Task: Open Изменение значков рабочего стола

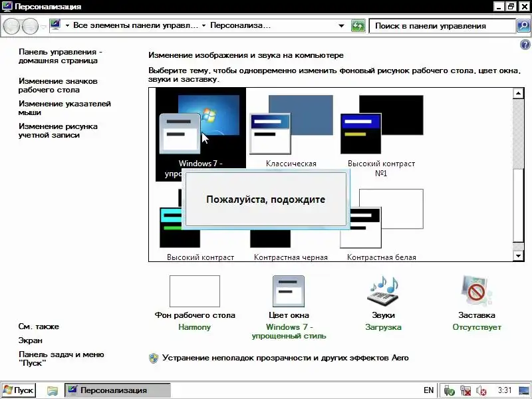Action: pyautogui.click(x=58, y=86)
